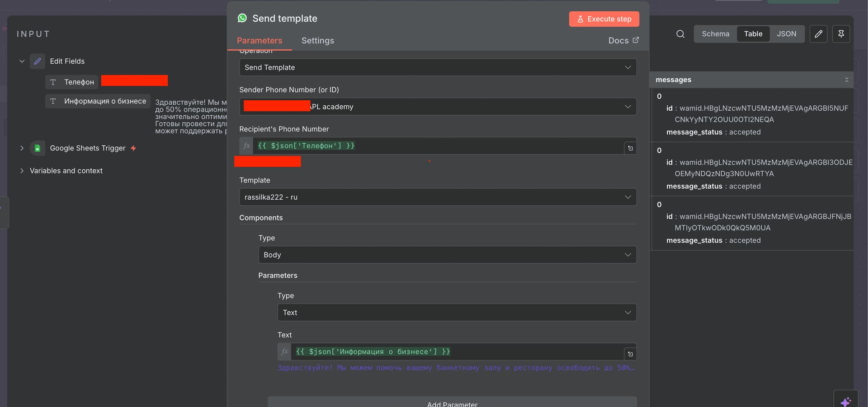Open the Docs link
868x407 pixels.
[623, 41]
